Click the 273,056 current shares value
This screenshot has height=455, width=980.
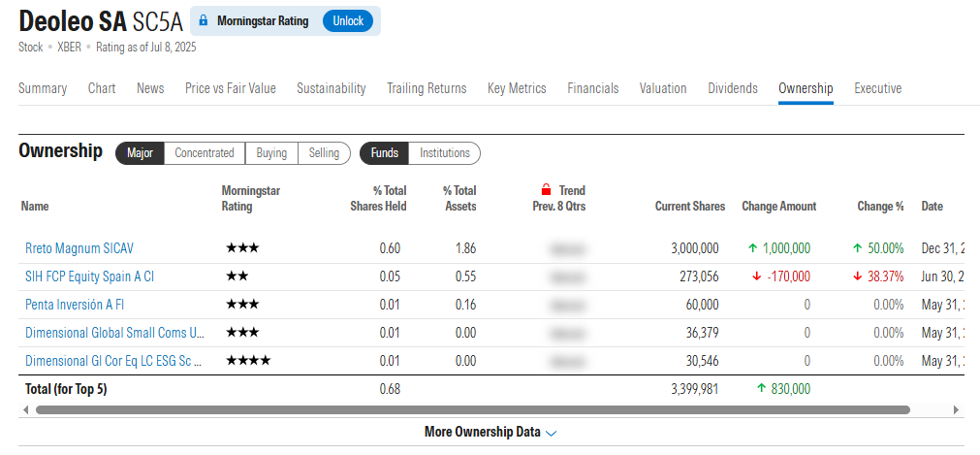698,276
